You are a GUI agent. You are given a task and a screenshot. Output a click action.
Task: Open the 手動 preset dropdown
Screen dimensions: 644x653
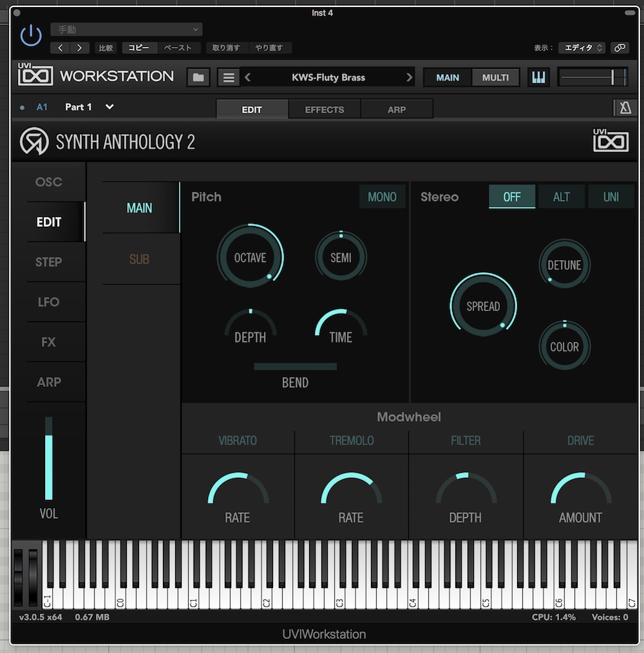pyautogui.click(x=126, y=30)
